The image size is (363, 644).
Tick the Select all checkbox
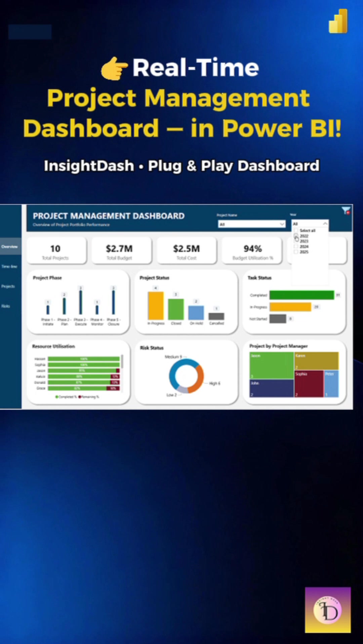[x=296, y=230]
